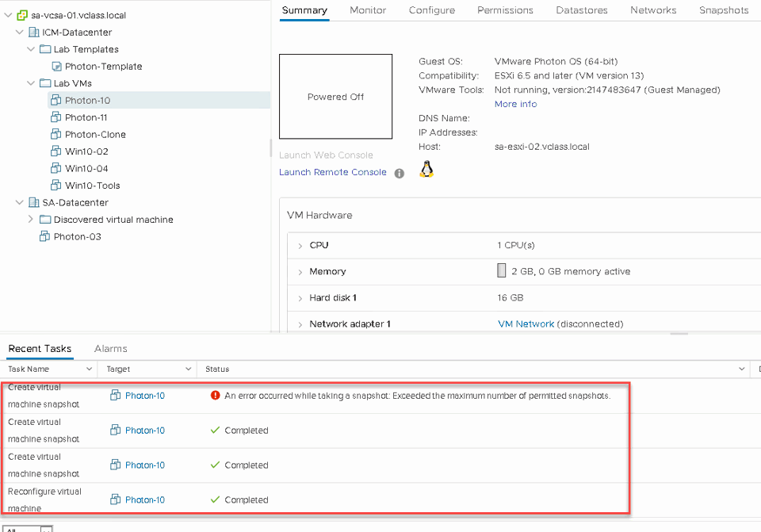761x532 pixels.
Task: Click the host name sa-esxi-02.vclass.local
Action: point(541,147)
